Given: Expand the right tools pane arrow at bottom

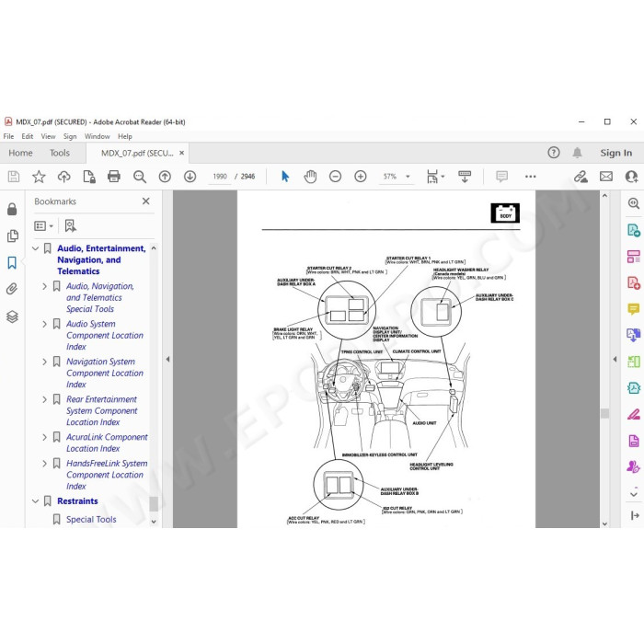Looking at the screenshot, I should click(x=635, y=515).
